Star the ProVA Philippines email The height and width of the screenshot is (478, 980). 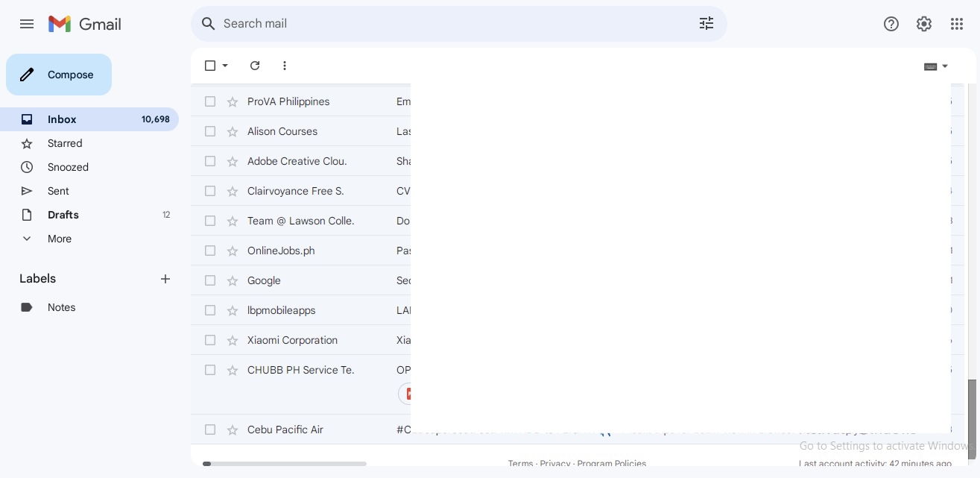pos(233,101)
